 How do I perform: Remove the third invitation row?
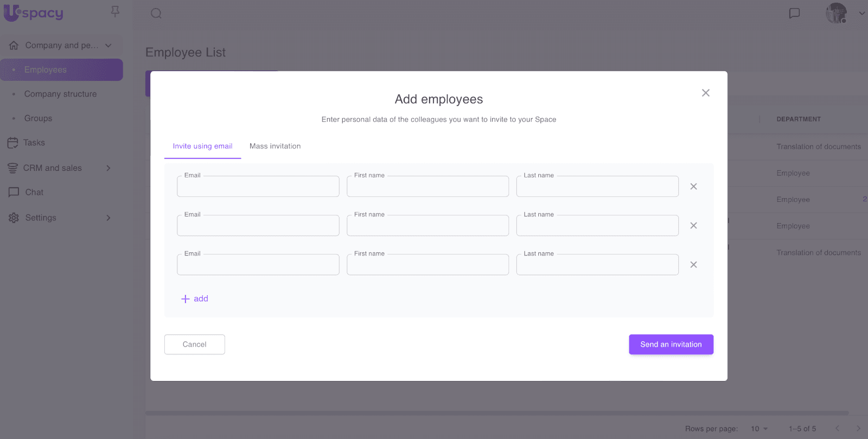[693, 265]
